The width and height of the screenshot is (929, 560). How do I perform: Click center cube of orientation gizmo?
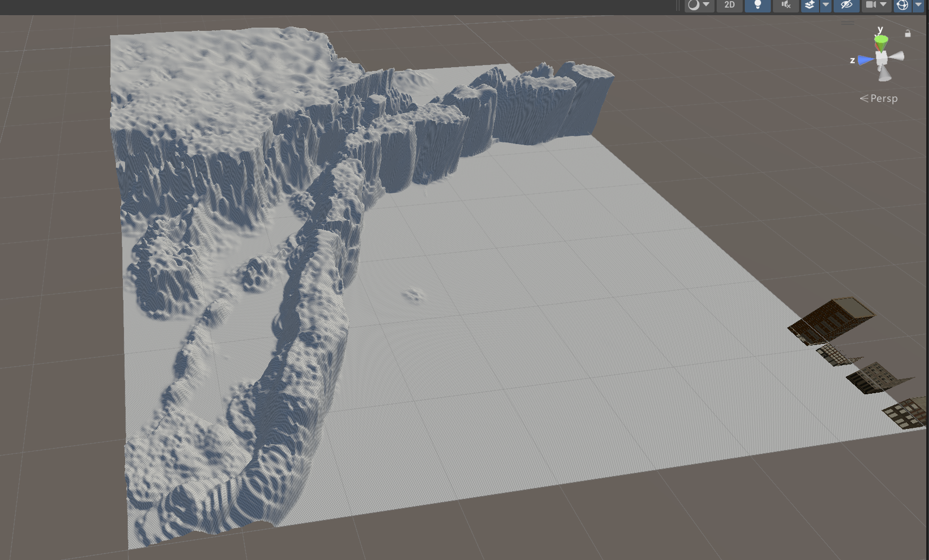coord(882,57)
